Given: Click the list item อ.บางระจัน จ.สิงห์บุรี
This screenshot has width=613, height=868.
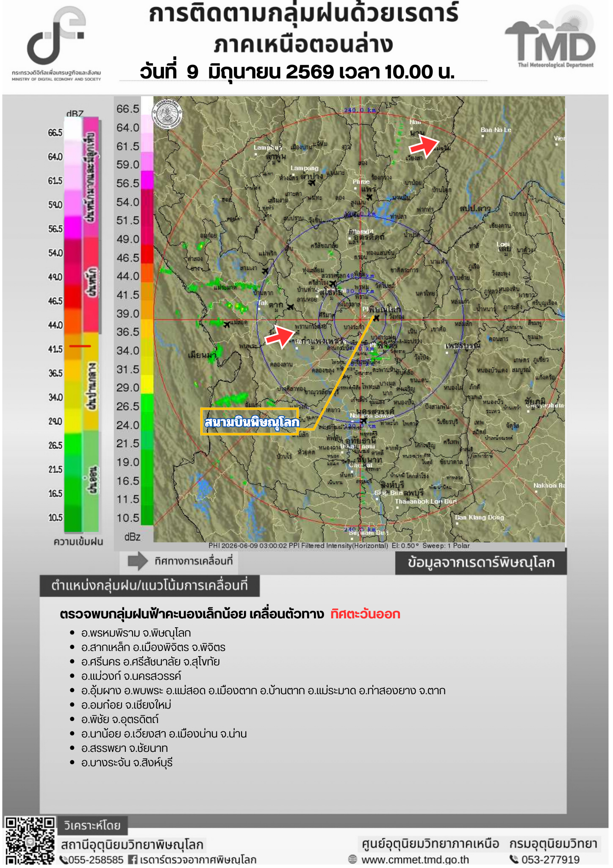Looking at the screenshot, I should click(x=127, y=763).
